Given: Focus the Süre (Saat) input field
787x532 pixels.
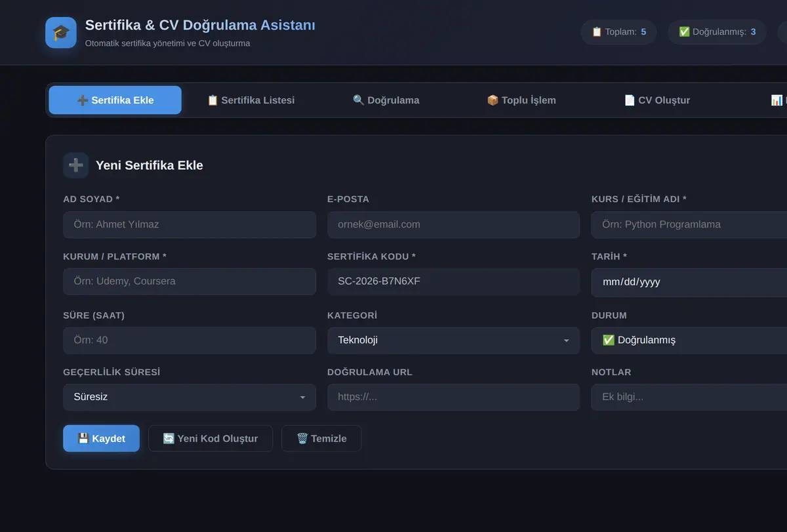Looking at the screenshot, I should pyautogui.click(x=190, y=340).
